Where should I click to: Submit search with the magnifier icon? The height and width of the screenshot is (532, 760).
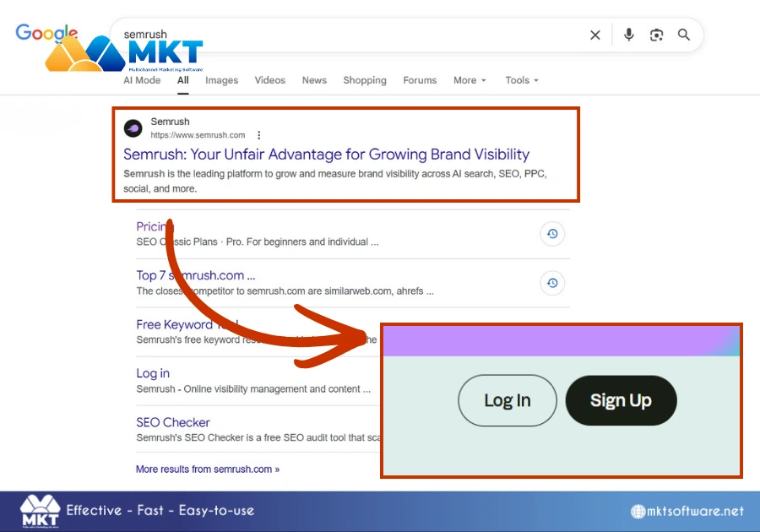(684, 35)
